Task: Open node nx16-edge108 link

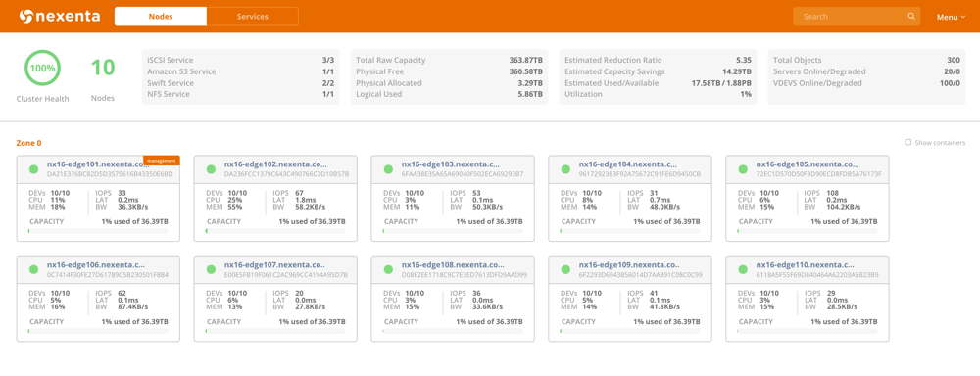Action: [453, 264]
